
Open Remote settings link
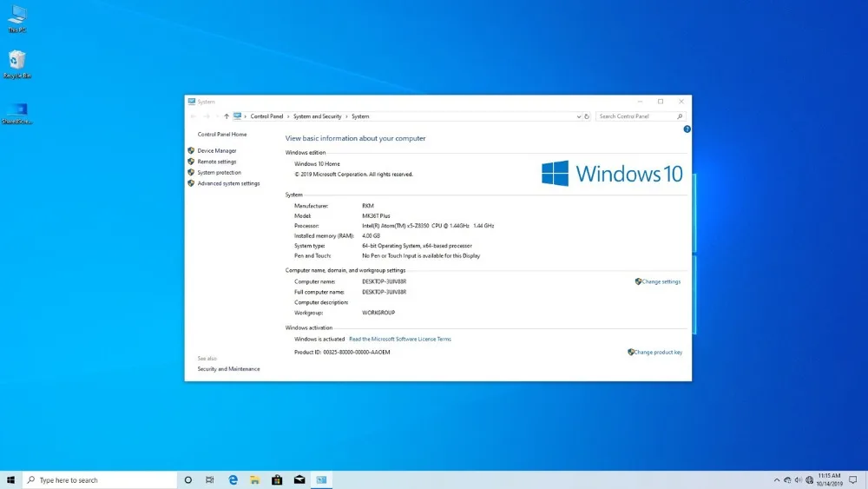(216, 162)
